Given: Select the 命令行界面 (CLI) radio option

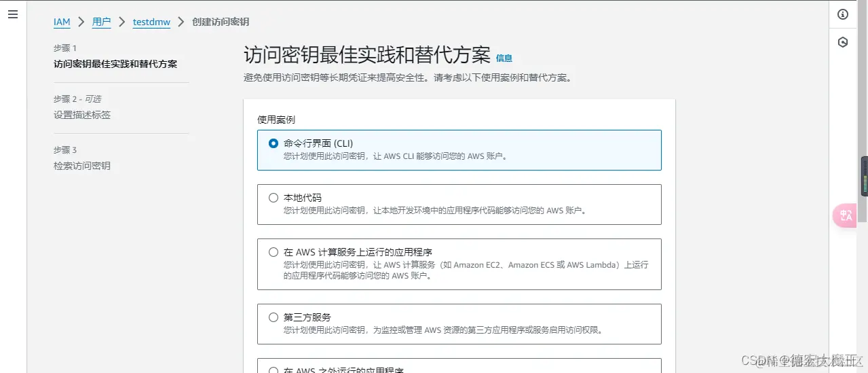Looking at the screenshot, I should [273, 143].
